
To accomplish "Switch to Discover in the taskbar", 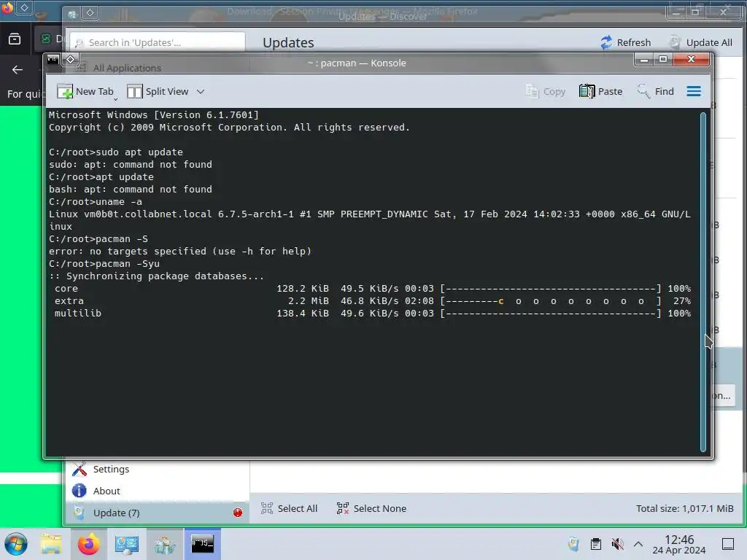I will [165, 544].
